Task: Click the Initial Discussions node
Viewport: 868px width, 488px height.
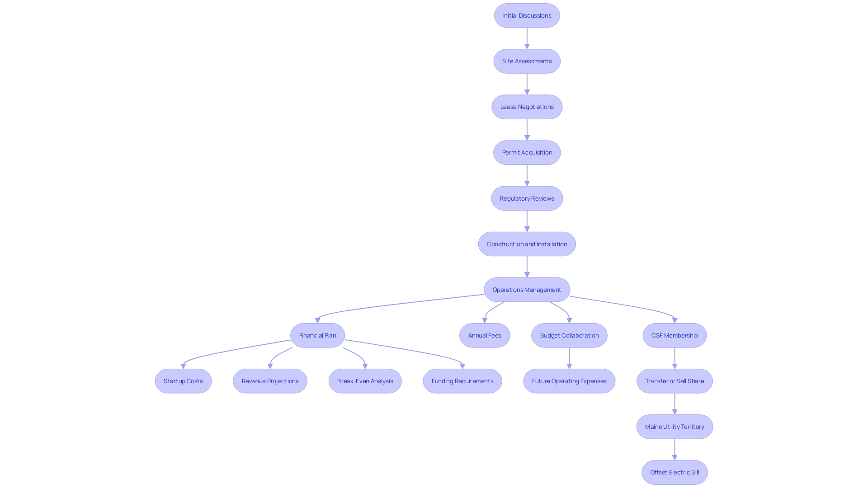Action: 527,15
